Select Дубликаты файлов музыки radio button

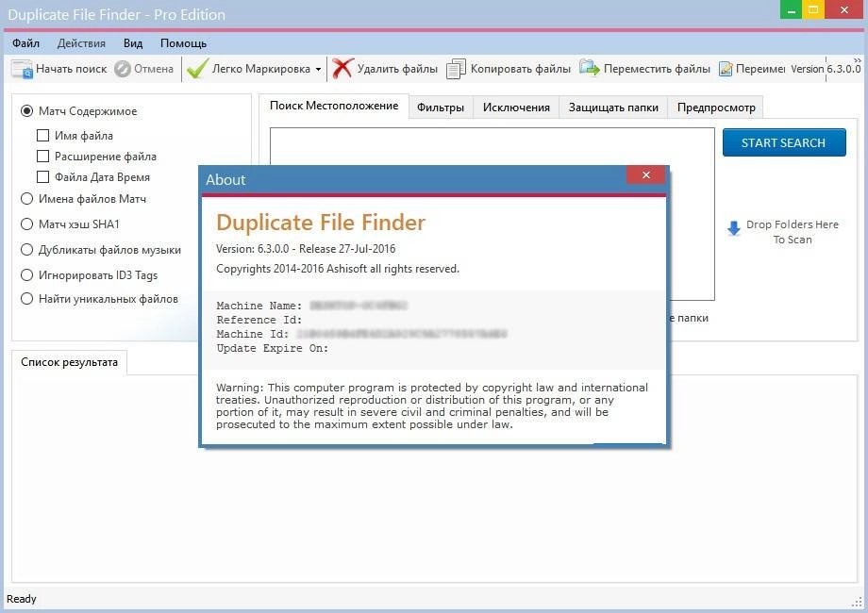[x=26, y=250]
